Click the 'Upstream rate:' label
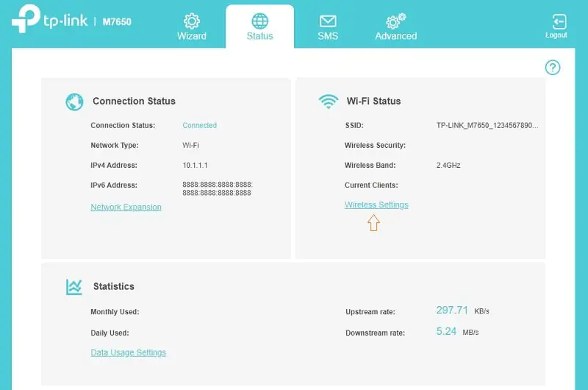Viewport: 588px width, 390px height. coord(370,312)
